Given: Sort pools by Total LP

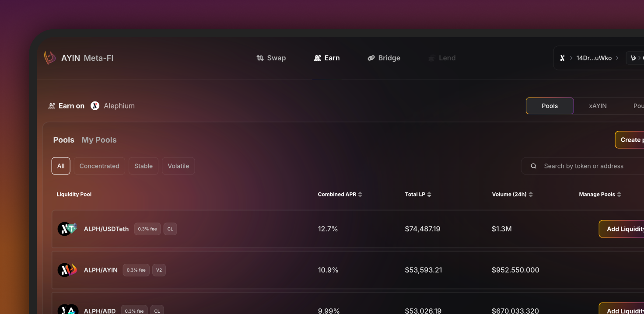Looking at the screenshot, I should tap(429, 195).
